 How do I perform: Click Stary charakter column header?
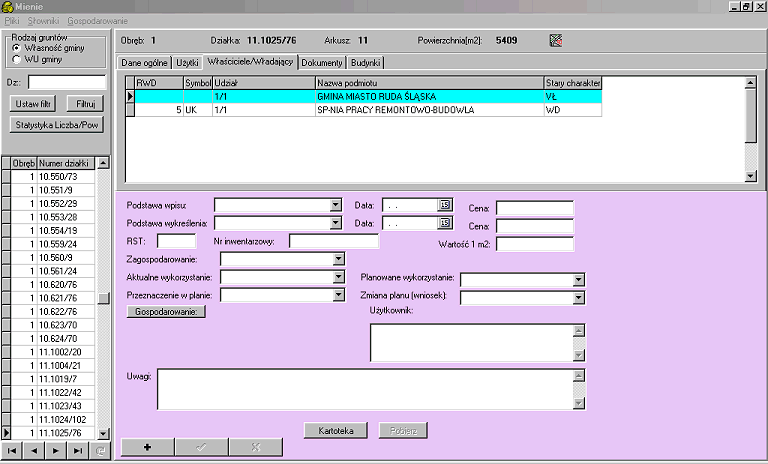tap(573, 83)
